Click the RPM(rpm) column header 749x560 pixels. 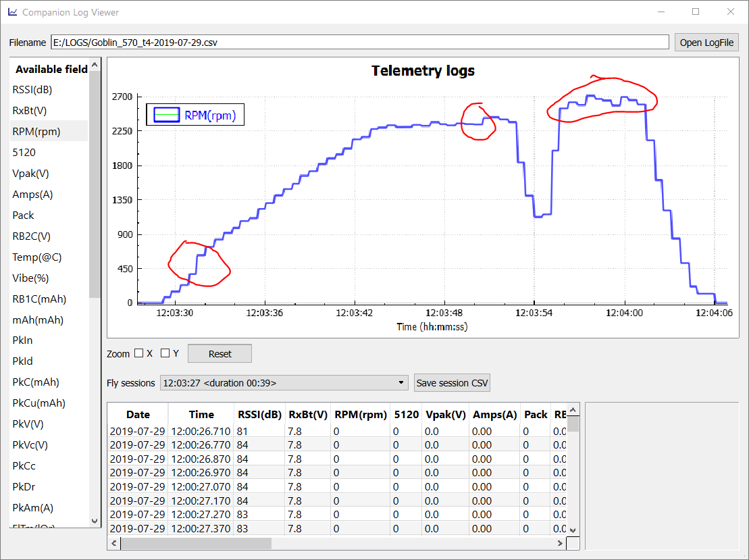(360, 415)
